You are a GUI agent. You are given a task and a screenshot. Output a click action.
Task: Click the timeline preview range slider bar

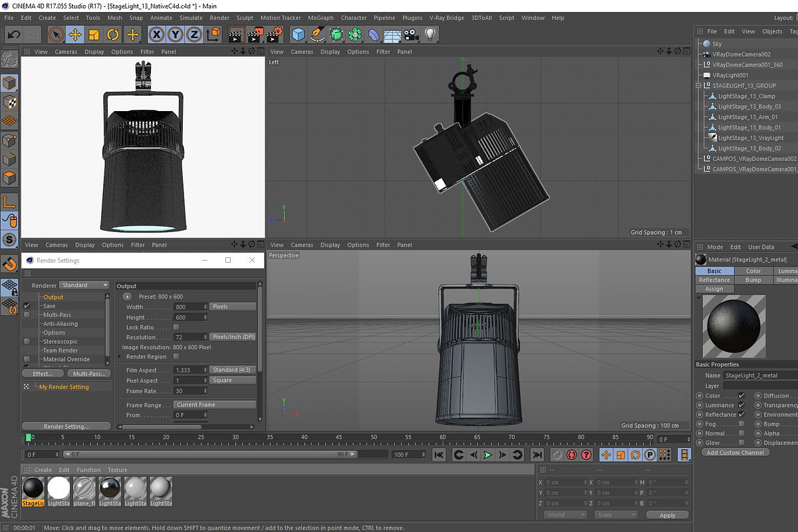tap(210, 455)
